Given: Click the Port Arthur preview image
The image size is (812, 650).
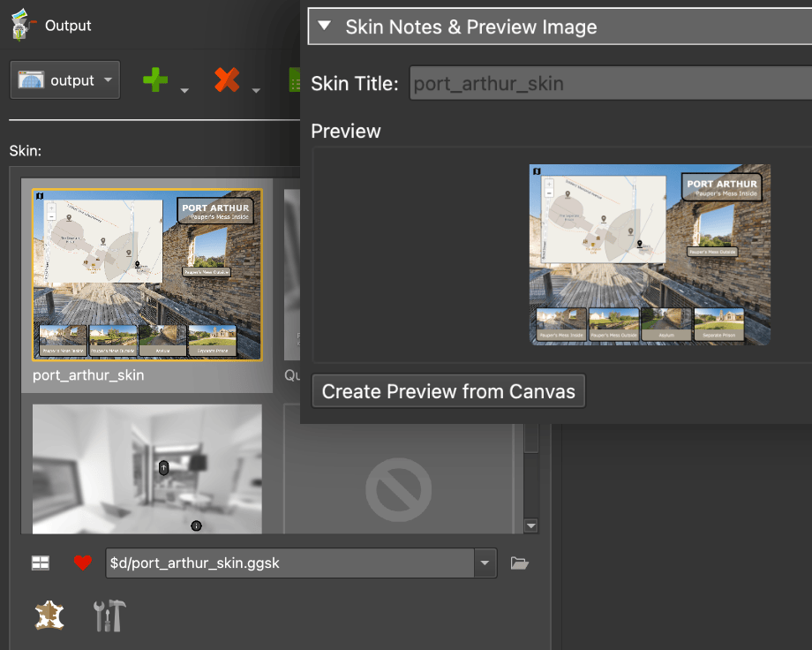Looking at the screenshot, I should (x=649, y=254).
